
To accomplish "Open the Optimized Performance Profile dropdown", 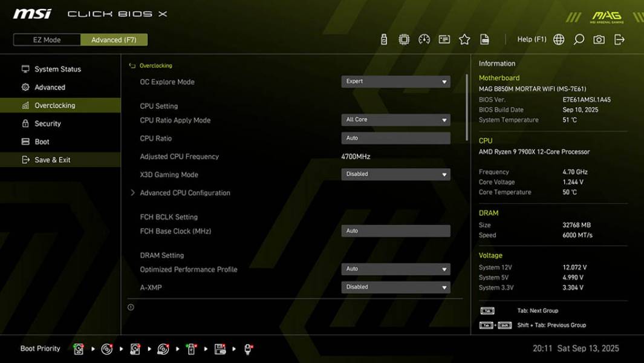I will click(395, 269).
